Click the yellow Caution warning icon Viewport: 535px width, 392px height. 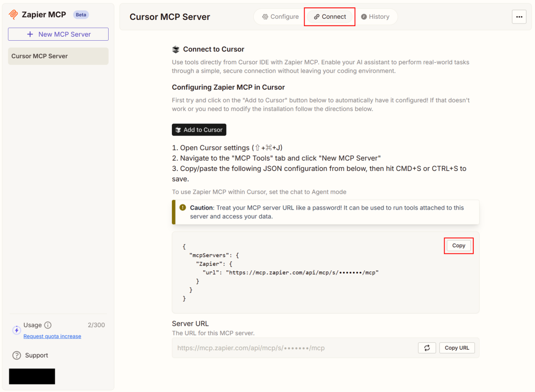click(183, 207)
